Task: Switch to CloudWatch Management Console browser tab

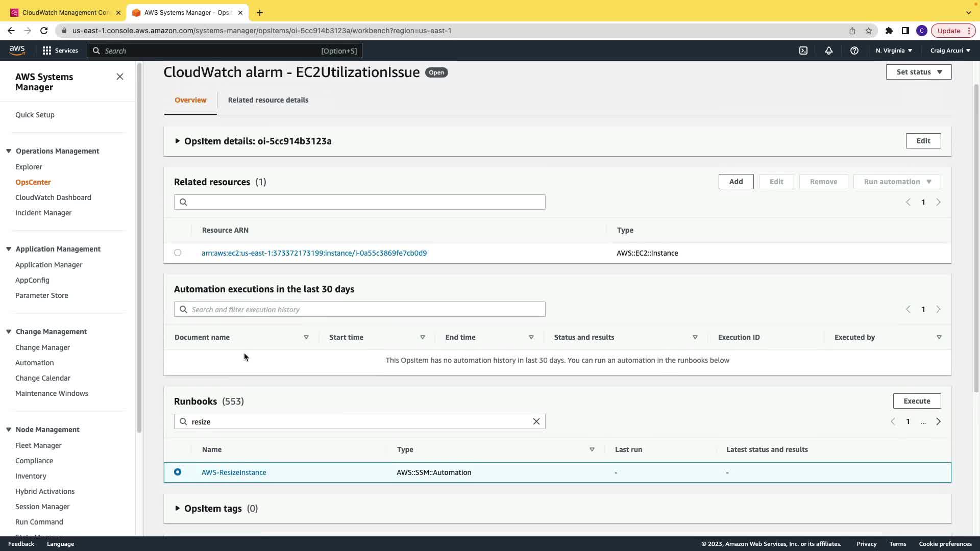Action: pos(65,12)
